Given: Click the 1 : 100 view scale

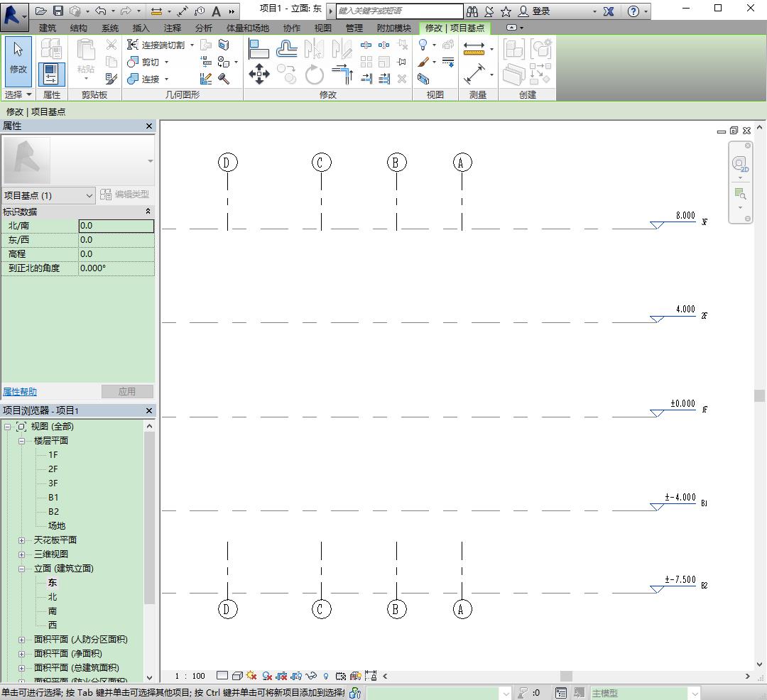Looking at the screenshot, I should pos(190,676).
